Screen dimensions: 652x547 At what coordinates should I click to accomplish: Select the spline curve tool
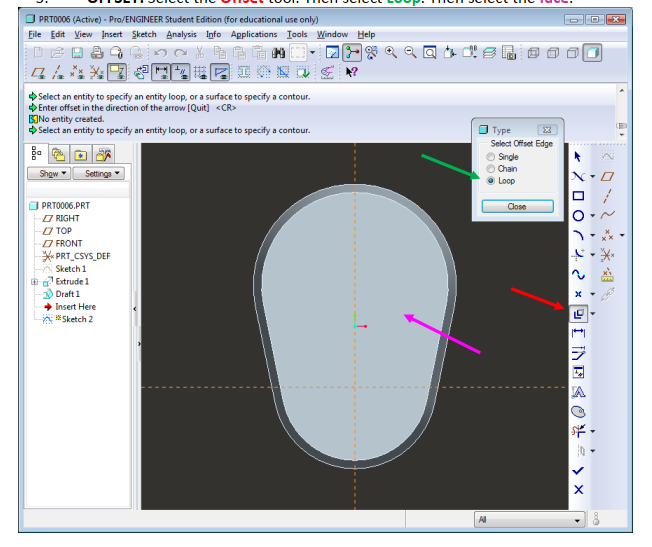click(578, 274)
